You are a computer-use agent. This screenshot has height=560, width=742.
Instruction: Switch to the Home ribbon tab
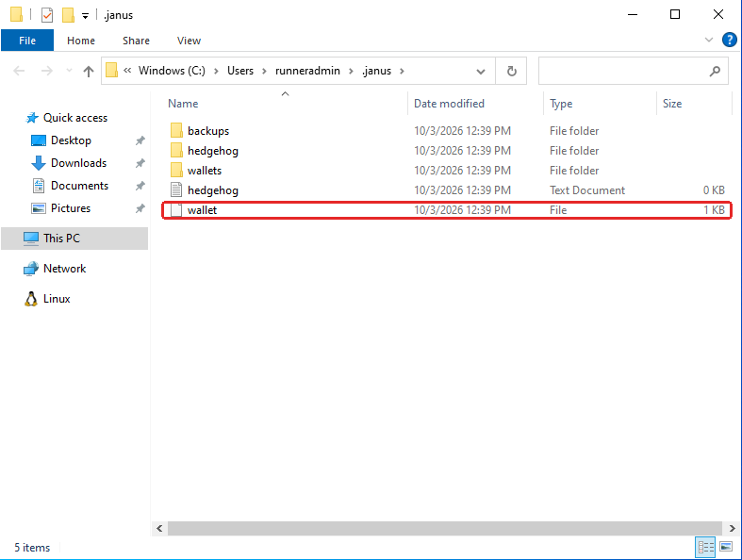81,41
